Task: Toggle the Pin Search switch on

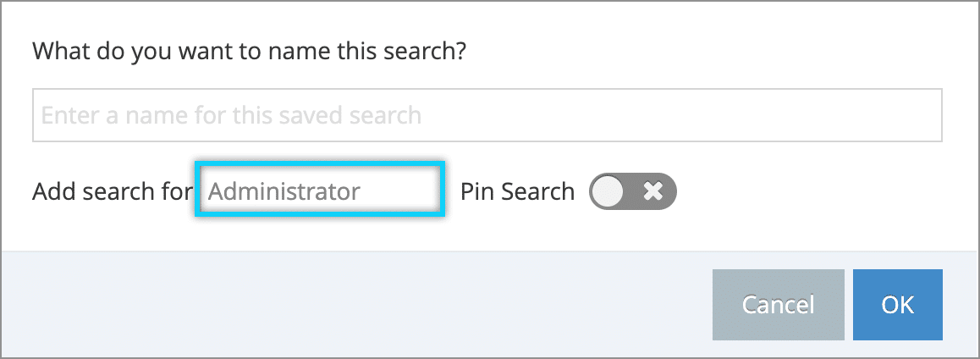Action: [632, 191]
